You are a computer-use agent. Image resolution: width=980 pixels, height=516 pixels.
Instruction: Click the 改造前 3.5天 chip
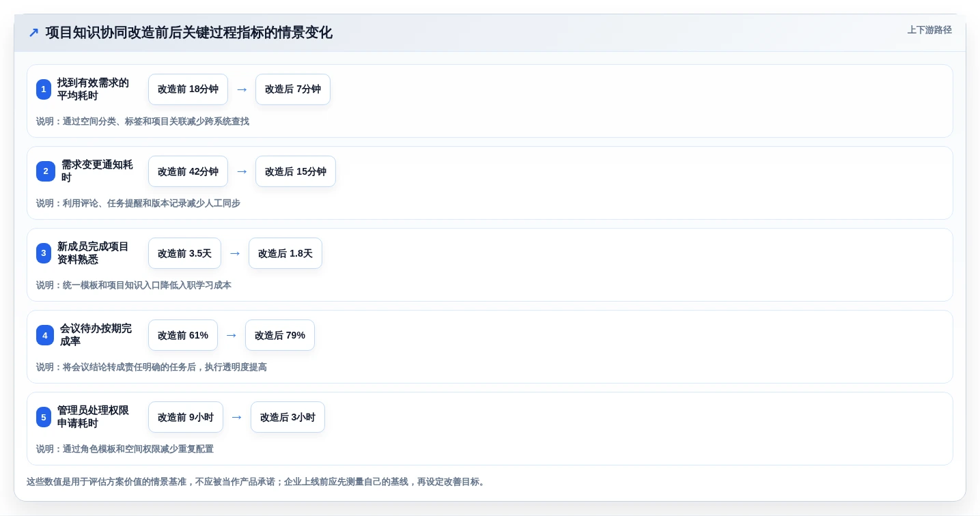(184, 253)
